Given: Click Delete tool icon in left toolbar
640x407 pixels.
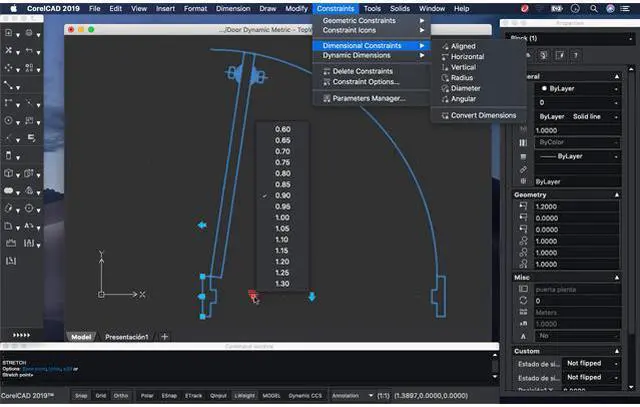Looking at the screenshot, I should point(8,50).
